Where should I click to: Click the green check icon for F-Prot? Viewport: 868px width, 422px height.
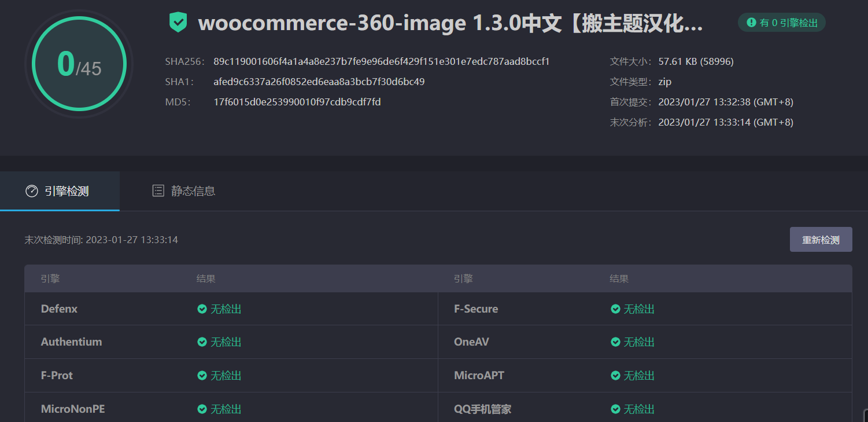click(202, 376)
